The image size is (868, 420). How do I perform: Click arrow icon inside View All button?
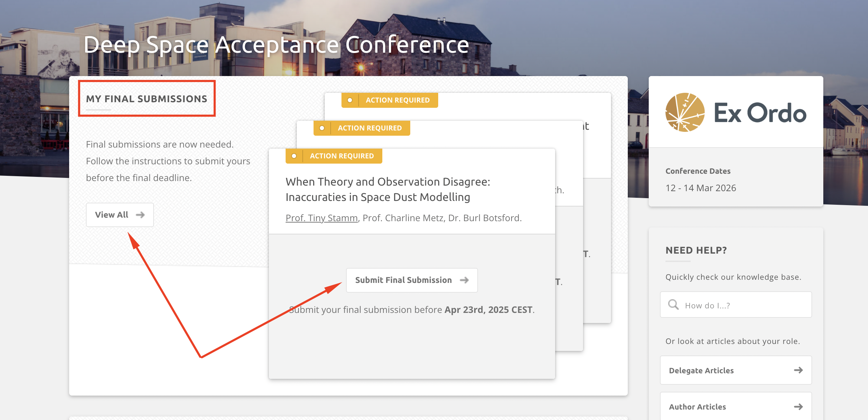[x=140, y=215]
